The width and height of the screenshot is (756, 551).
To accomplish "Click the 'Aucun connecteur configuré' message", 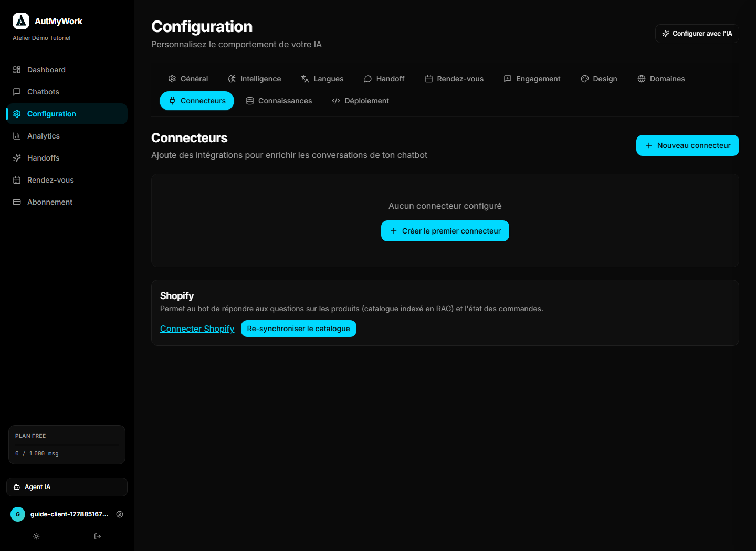I will 445,206.
